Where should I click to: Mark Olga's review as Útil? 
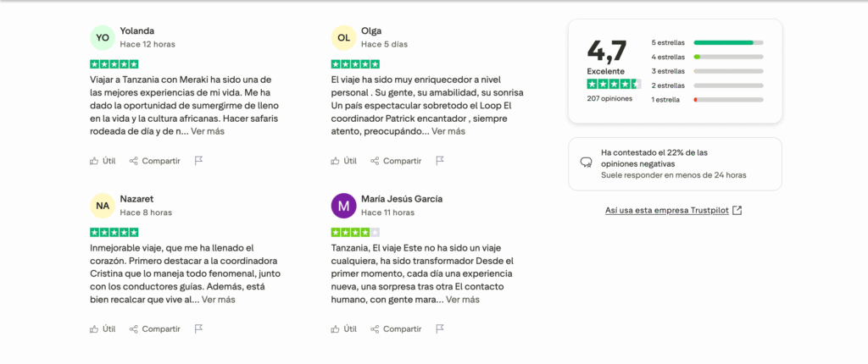pos(344,161)
